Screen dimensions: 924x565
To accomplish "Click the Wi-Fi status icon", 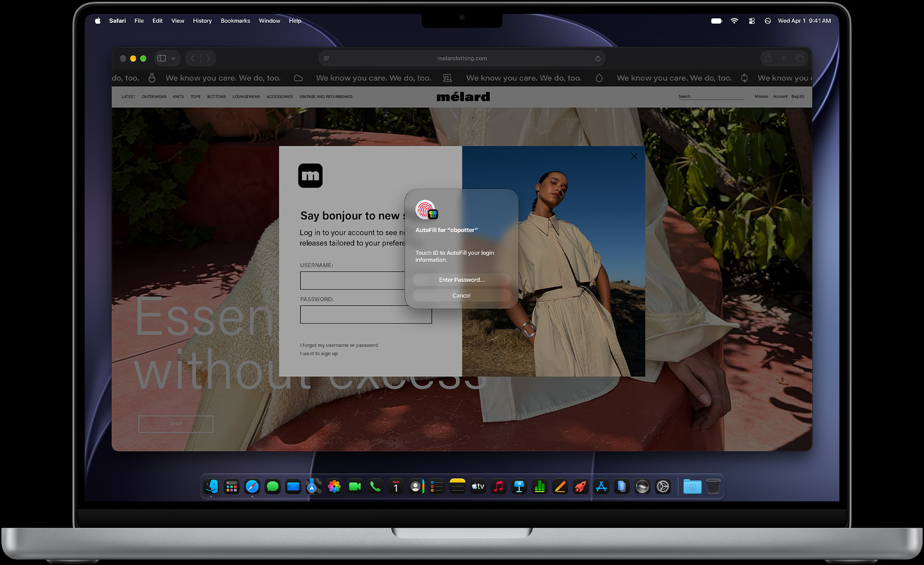I will [734, 20].
